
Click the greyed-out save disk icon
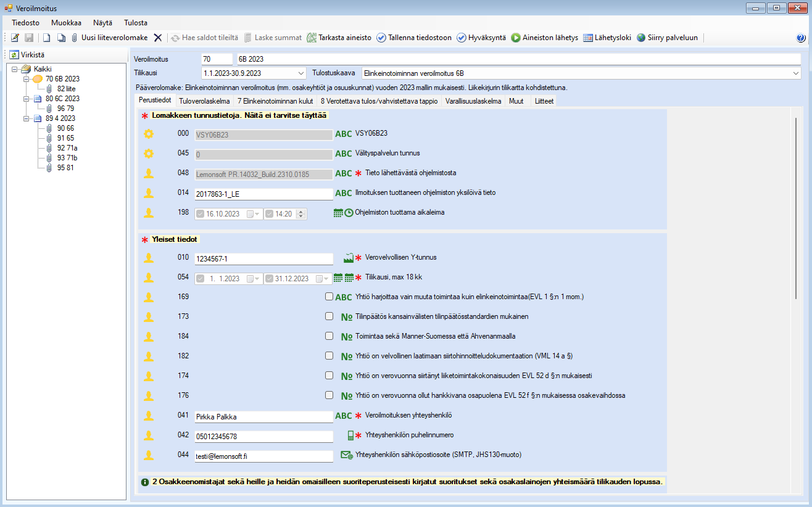point(29,38)
